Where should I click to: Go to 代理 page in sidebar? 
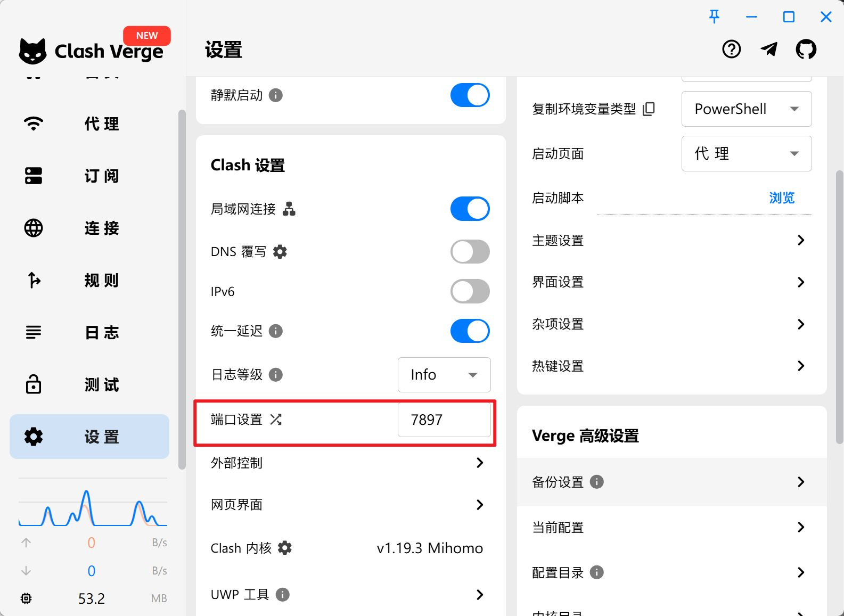click(x=89, y=124)
